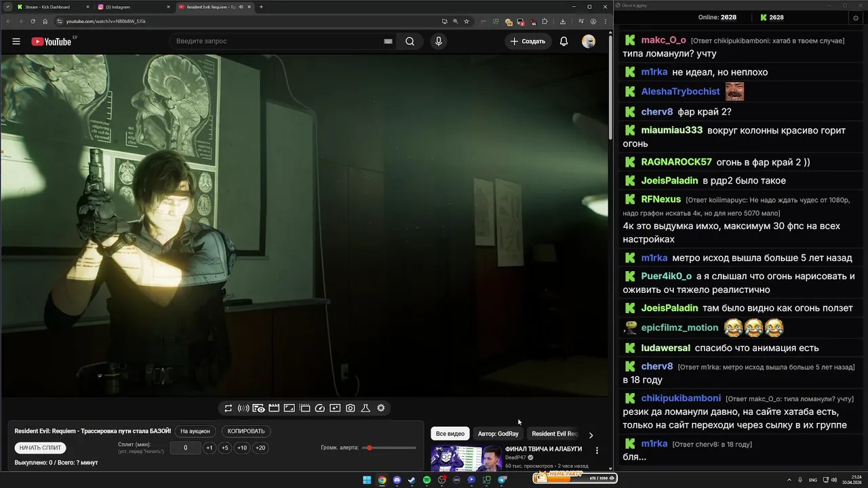Click chat username chikipukibamboni
This screenshot has height=488, width=868.
[681, 398]
